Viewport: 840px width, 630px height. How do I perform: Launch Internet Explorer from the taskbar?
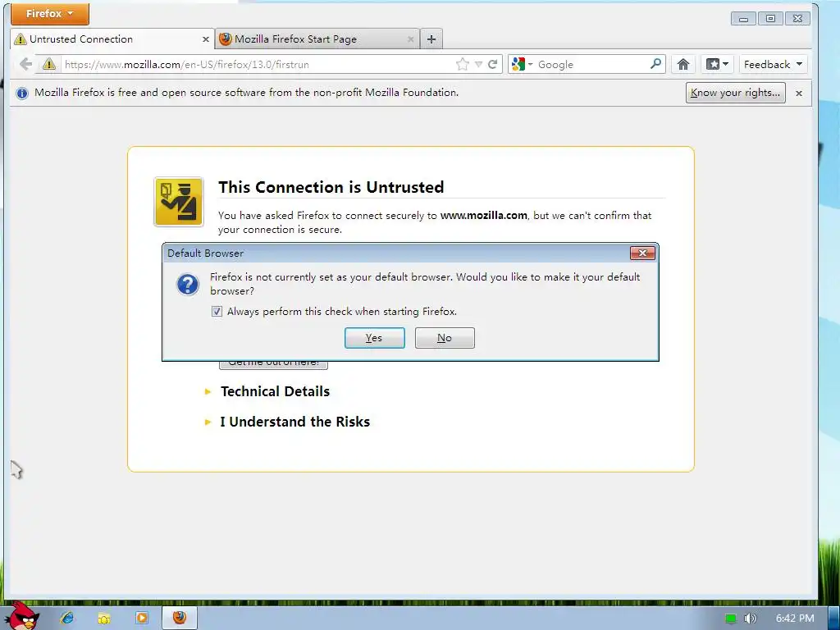pyautogui.click(x=67, y=618)
